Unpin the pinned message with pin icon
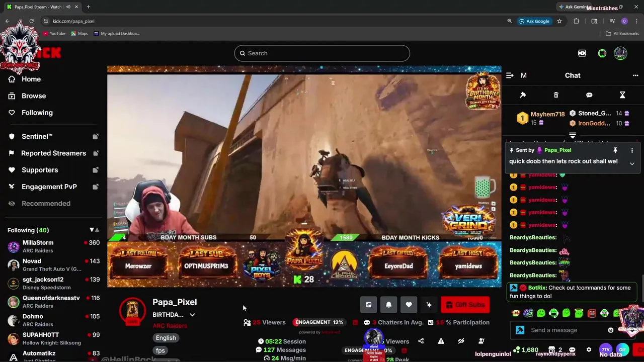 (x=615, y=150)
